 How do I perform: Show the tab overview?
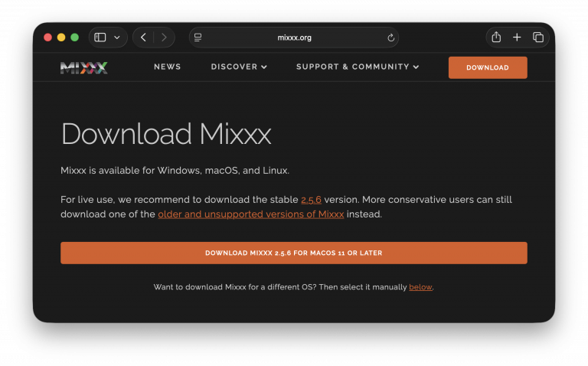click(x=538, y=38)
